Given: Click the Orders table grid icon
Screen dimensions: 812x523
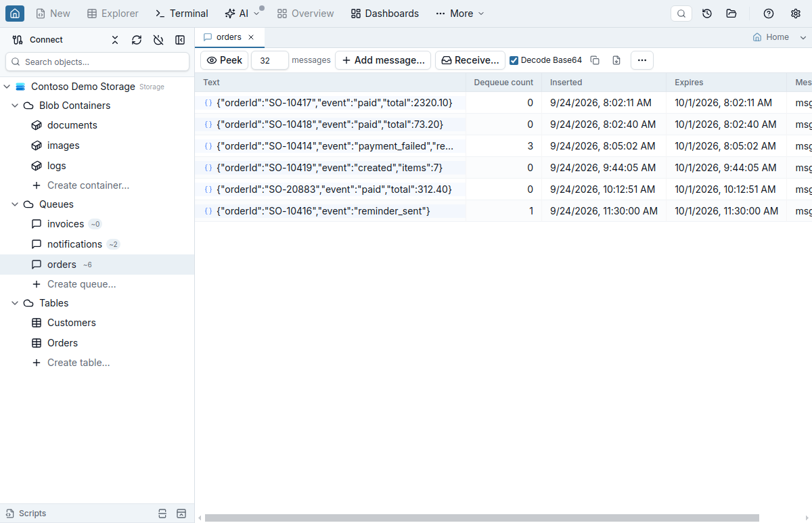Looking at the screenshot, I should coord(37,343).
